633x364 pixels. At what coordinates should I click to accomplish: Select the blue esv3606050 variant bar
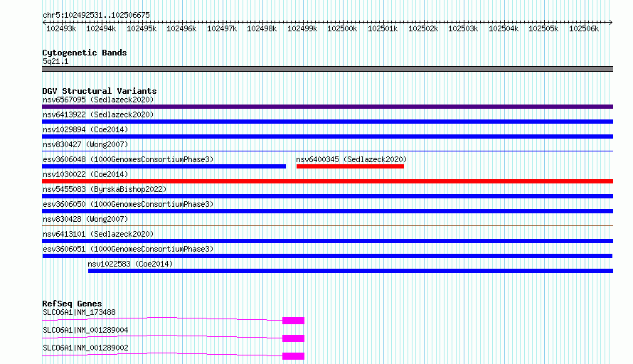(327, 211)
